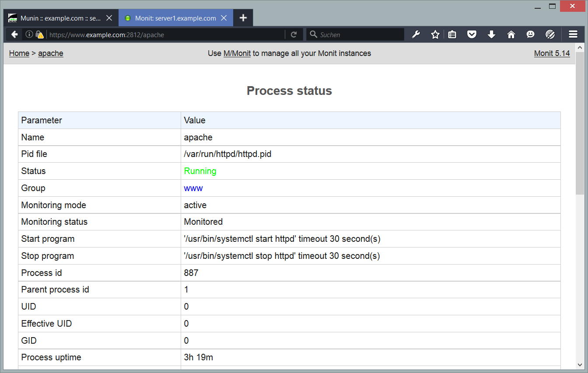Click the vertical scrollbar thumb
The image size is (588, 373).
(580, 123)
